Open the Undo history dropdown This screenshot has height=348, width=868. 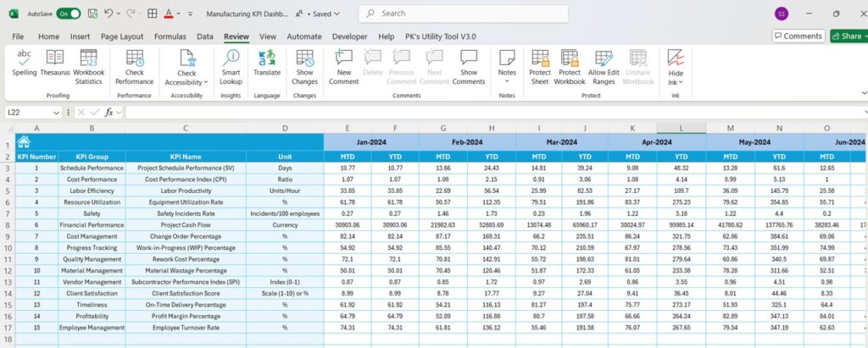(119, 14)
